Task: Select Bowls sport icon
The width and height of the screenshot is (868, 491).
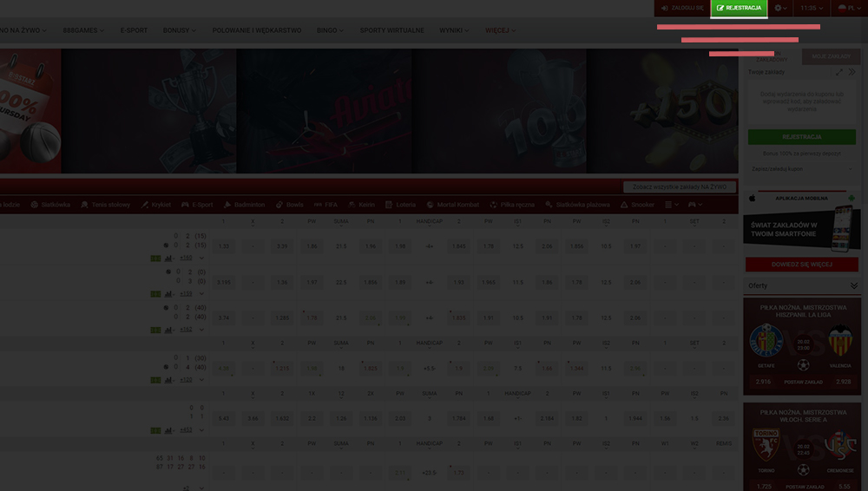Action: click(290, 205)
